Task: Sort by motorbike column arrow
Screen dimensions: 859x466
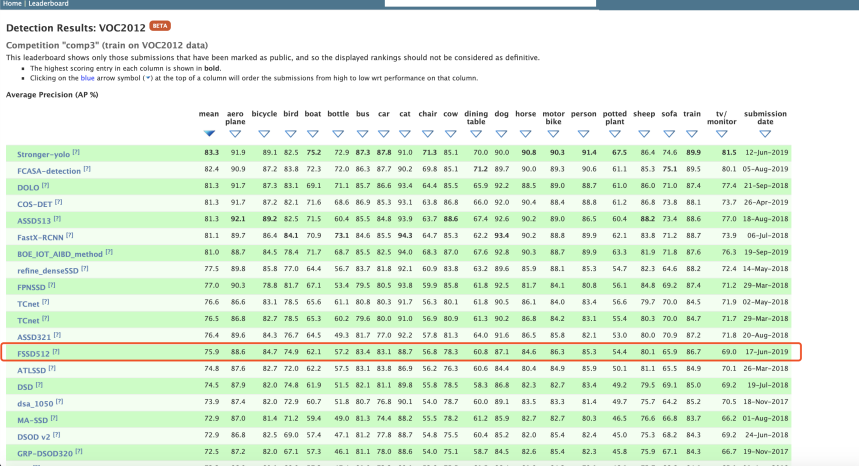Action: (553, 133)
